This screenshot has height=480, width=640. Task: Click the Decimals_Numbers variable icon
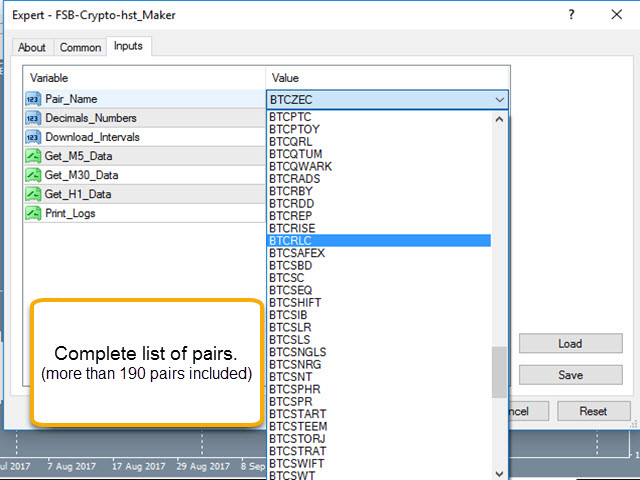pos(33,118)
